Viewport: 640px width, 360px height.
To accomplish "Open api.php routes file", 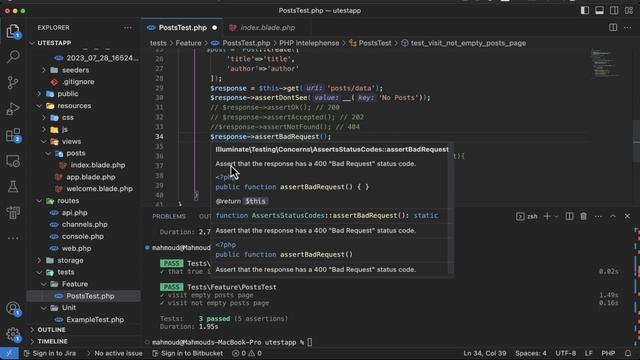I will click(74, 213).
